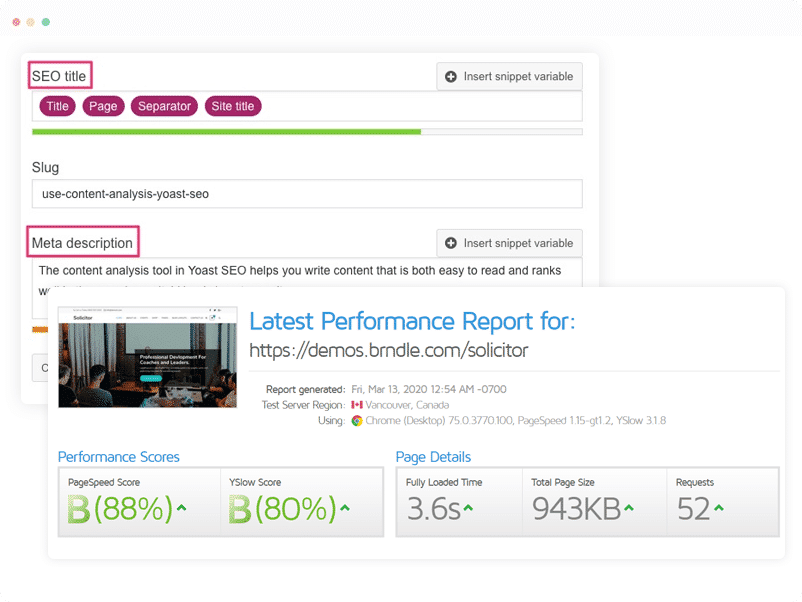Open the demos.brndle.com/solicitor URL
Viewport: 802px width, 602px height.
tap(388, 350)
